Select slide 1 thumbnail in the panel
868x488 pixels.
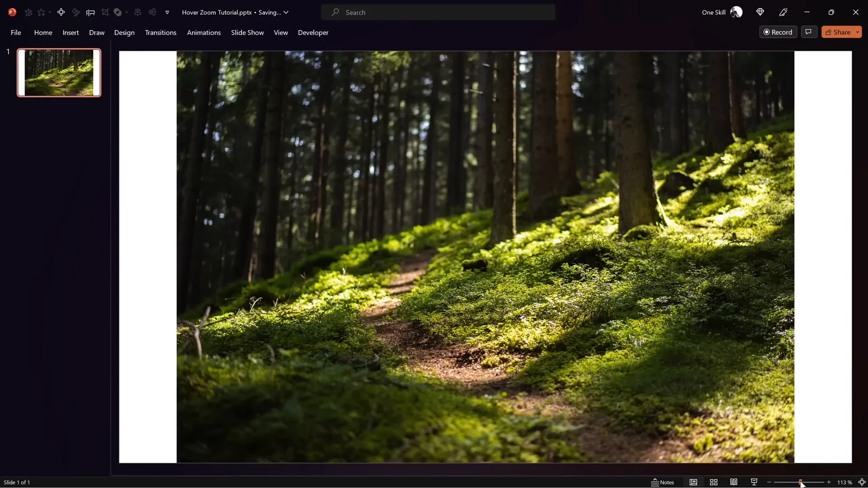pos(59,72)
